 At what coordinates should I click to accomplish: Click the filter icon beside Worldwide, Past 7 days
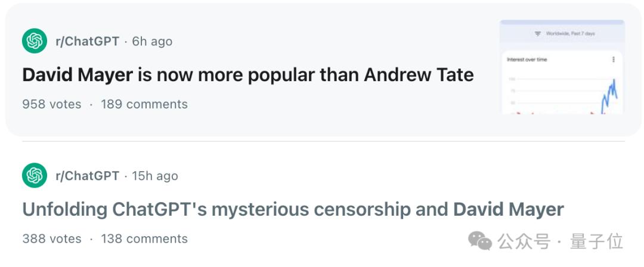538,34
